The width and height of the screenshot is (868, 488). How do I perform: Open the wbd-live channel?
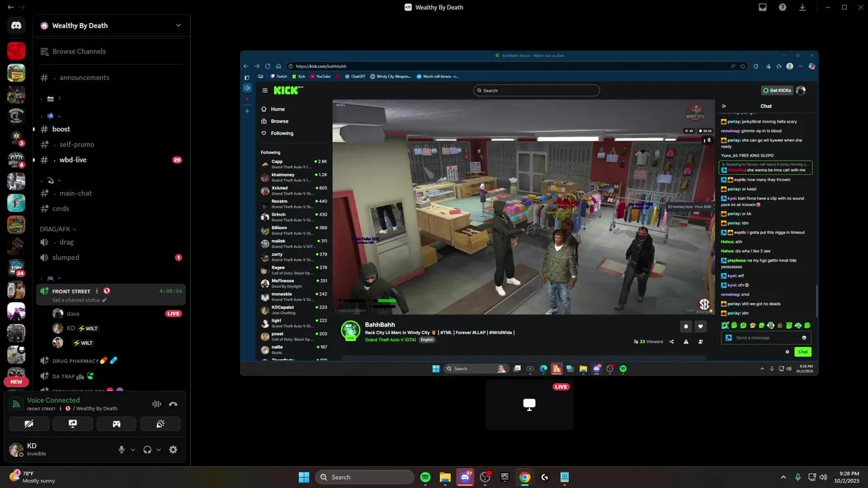[x=112, y=160]
